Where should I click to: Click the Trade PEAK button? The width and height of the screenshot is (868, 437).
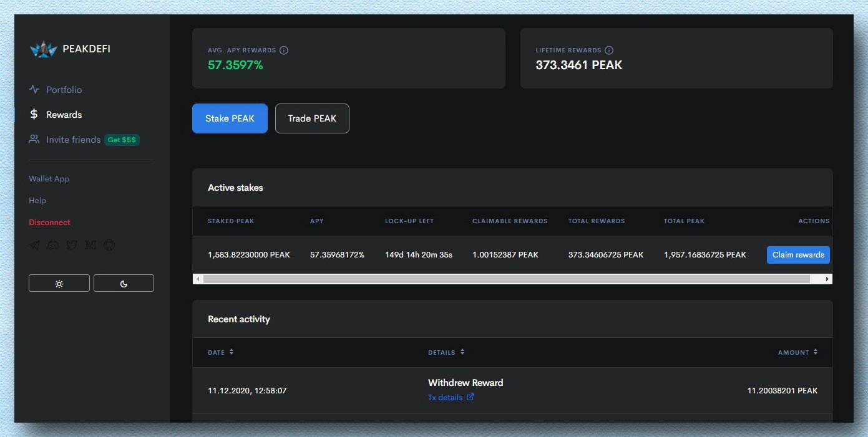tap(312, 118)
